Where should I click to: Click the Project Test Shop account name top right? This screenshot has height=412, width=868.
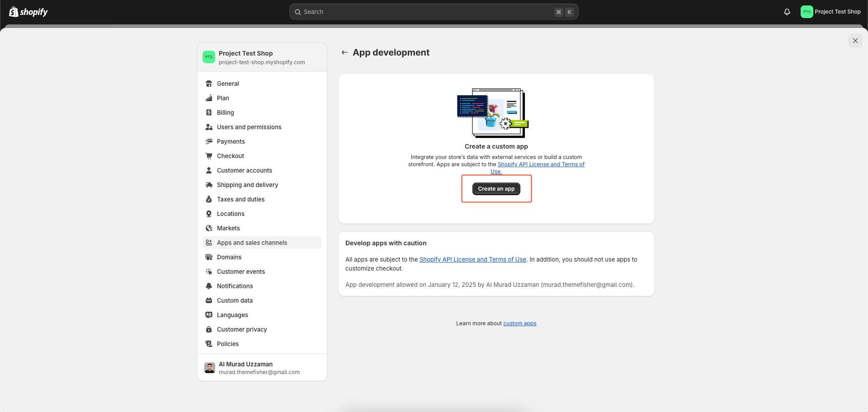pos(837,12)
